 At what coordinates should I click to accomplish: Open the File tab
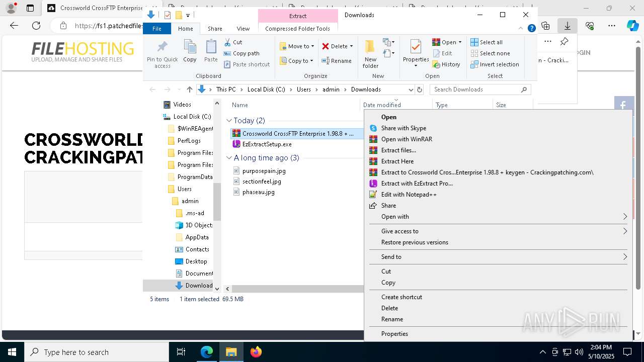coord(157,29)
